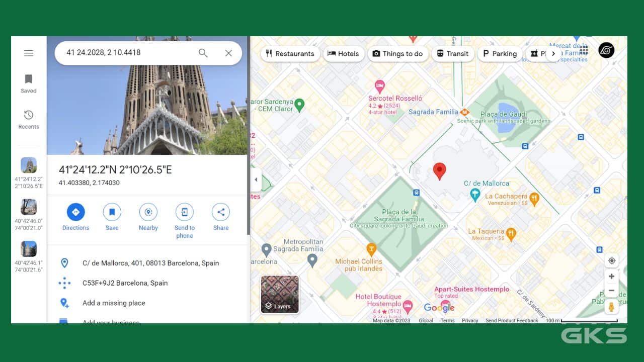
Task: Click in the coordinates search field
Action: point(126,53)
